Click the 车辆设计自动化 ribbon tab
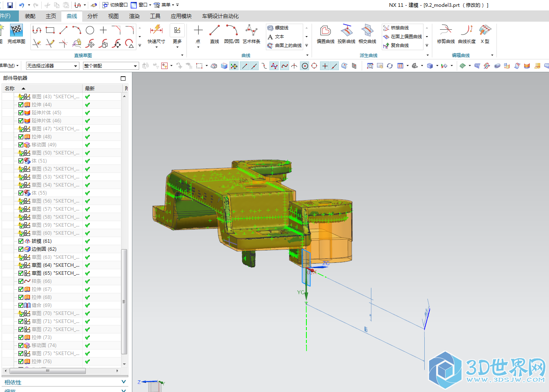Image resolution: width=549 pixels, height=392 pixels. (220, 16)
